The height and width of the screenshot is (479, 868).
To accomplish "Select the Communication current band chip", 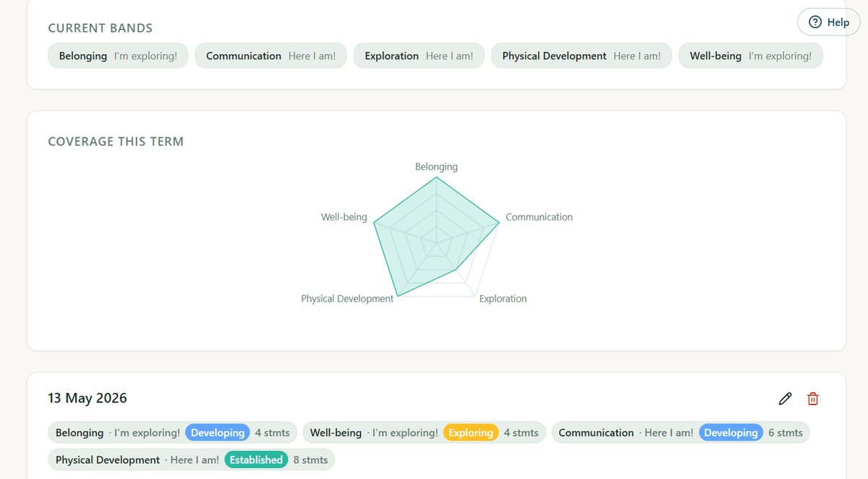I will click(x=271, y=56).
